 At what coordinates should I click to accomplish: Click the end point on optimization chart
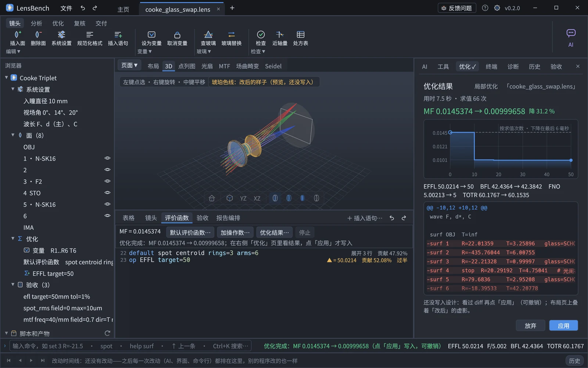[x=571, y=160]
